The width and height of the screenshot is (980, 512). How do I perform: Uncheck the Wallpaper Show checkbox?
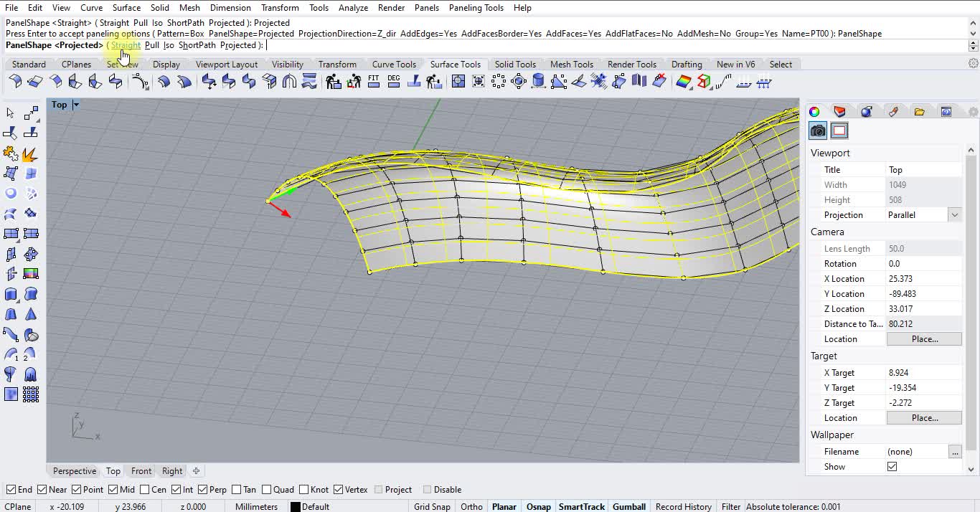click(x=892, y=467)
